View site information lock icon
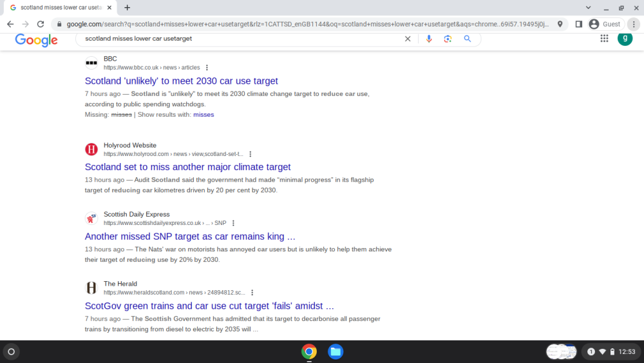The height and width of the screenshot is (363, 644). coord(59,25)
